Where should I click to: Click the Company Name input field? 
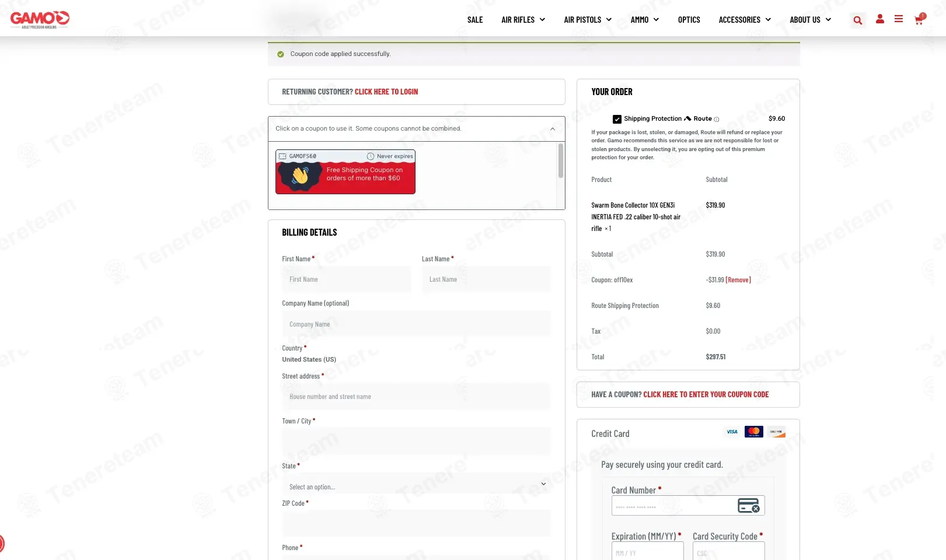[x=416, y=324]
